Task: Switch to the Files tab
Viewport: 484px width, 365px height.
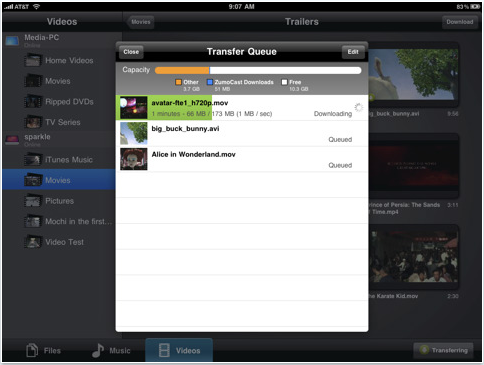Action: 43,350
